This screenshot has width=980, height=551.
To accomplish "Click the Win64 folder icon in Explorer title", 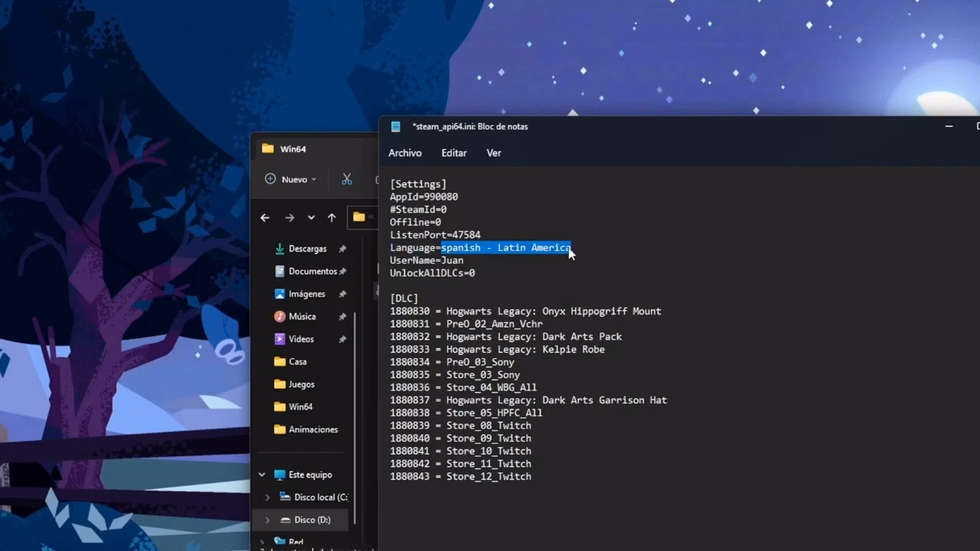I will (x=267, y=149).
